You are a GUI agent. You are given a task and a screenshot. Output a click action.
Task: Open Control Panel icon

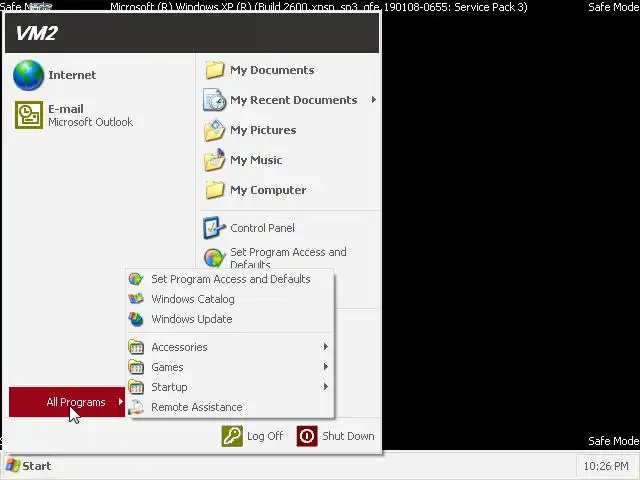[214, 228]
